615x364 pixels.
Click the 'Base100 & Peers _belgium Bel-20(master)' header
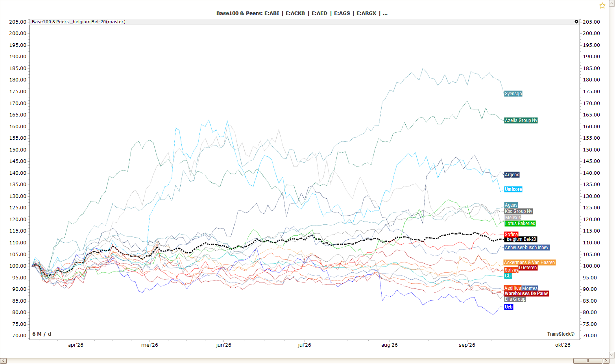(x=79, y=22)
